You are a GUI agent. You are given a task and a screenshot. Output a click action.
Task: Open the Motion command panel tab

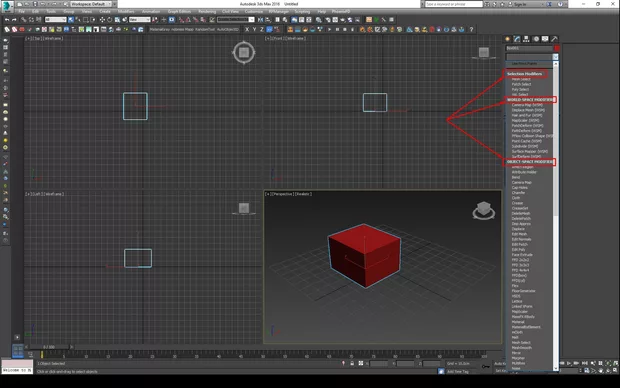[536, 39]
